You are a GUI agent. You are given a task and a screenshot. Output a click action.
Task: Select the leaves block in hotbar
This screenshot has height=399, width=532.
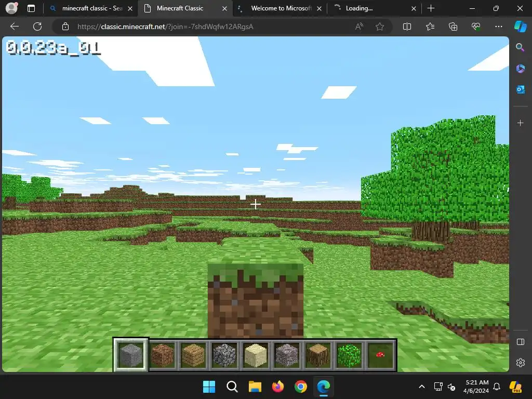349,355
